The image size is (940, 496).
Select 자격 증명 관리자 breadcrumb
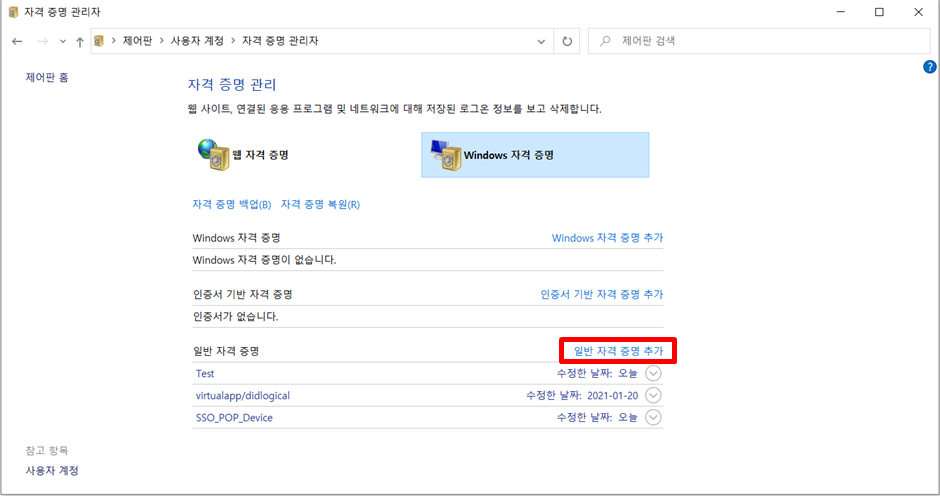tap(280, 41)
